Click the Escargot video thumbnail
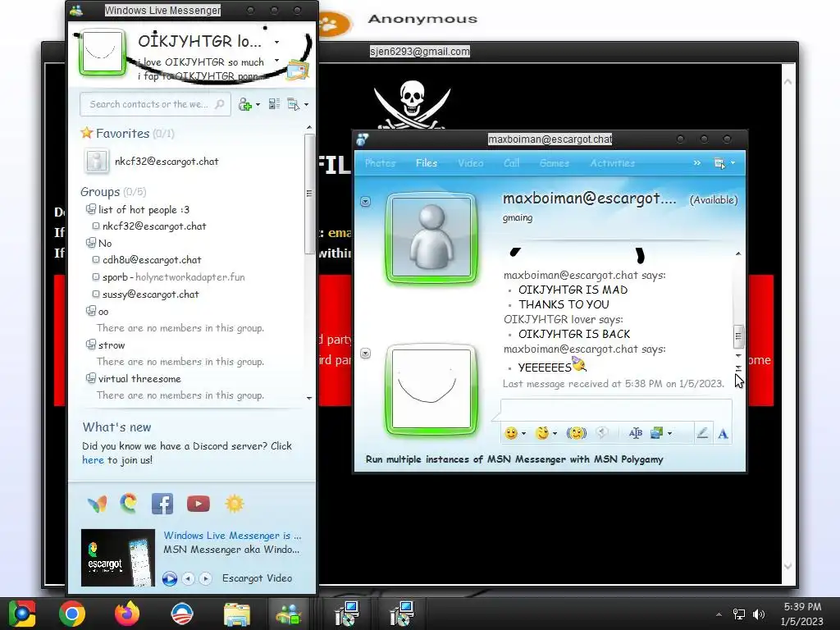The width and height of the screenshot is (840, 630). coord(118,558)
